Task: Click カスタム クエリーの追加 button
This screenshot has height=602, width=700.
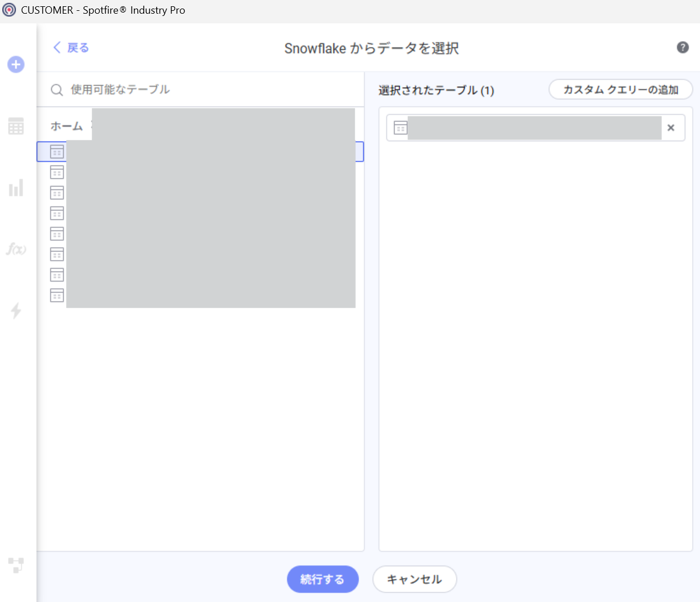Action: 621,90
